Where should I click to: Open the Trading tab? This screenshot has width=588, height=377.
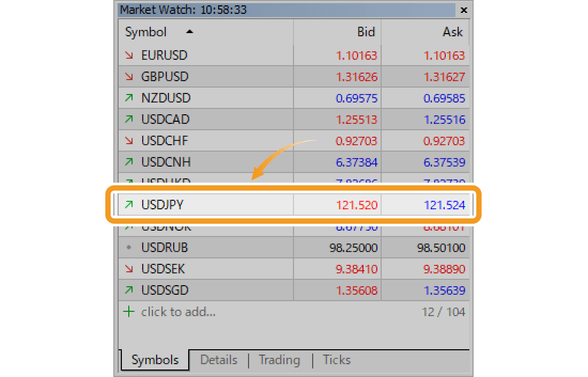(279, 360)
